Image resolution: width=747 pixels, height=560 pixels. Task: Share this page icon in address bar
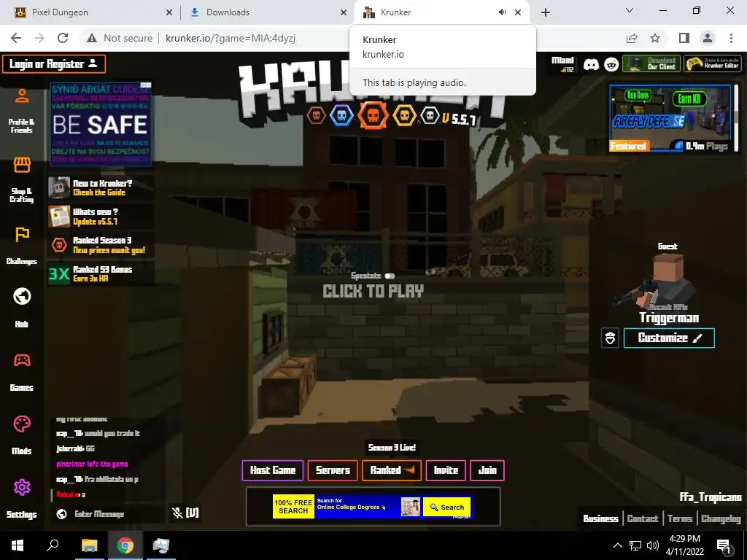click(632, 38)
